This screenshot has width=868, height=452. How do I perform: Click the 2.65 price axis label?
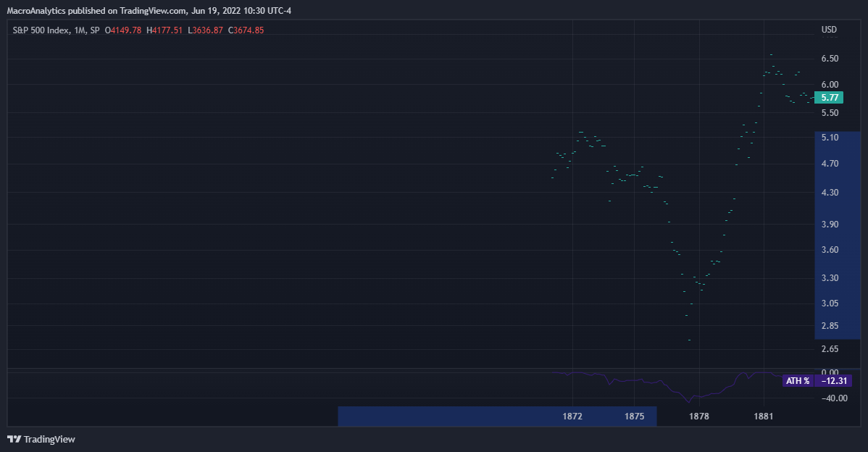click(x=830, y=349)
